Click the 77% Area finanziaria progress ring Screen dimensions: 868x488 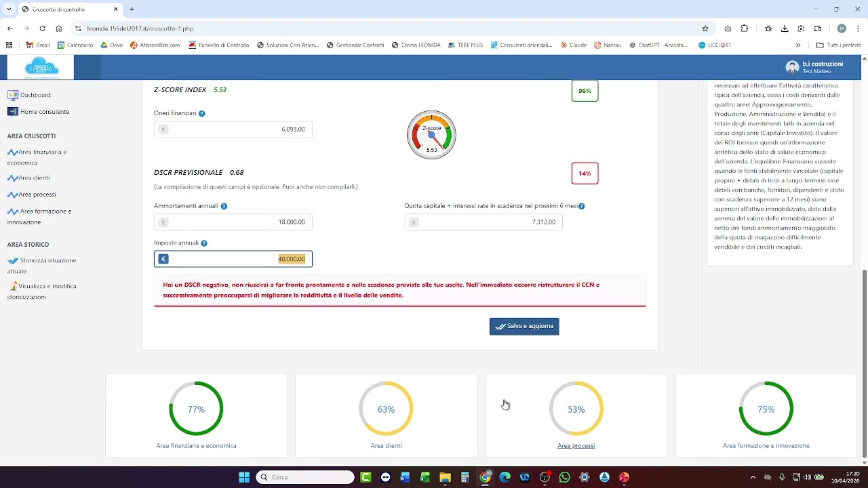click(x=196, y=409)
